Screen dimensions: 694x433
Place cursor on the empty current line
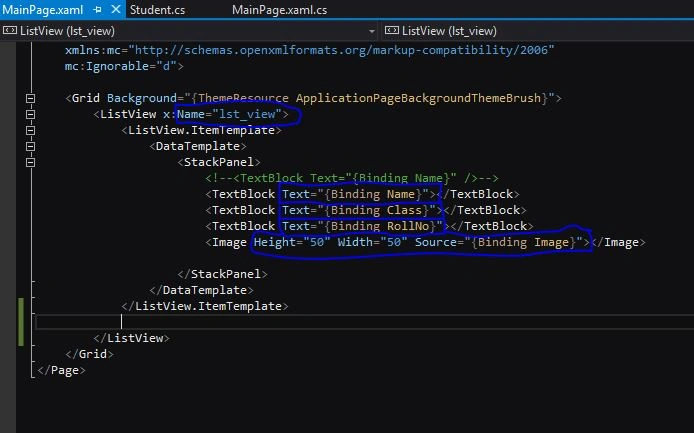364,322
